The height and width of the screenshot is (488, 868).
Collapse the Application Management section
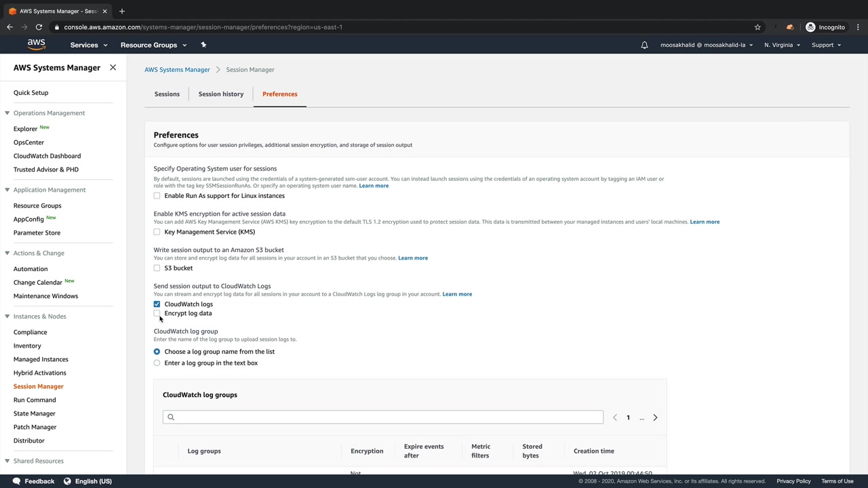(x=7, y=190)
